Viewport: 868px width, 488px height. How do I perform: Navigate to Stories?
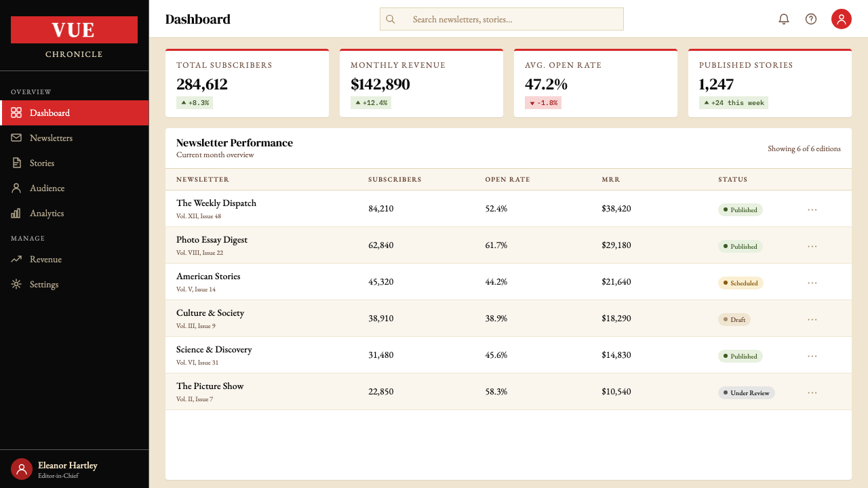(75, 163)
